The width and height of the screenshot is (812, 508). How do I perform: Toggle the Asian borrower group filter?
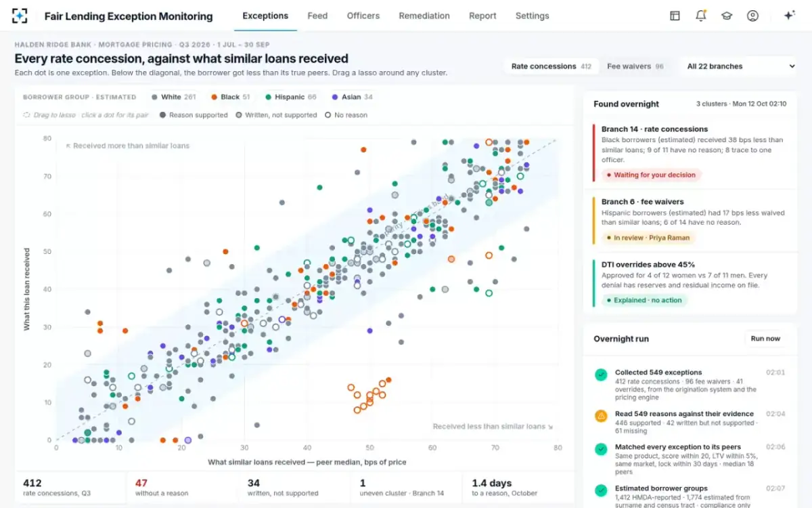pos(353,97)
